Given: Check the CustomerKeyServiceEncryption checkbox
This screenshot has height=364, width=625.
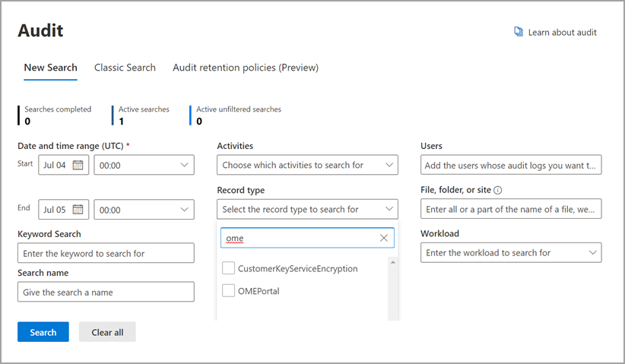Looking at the screenshot, I should [x=229, y=268].
